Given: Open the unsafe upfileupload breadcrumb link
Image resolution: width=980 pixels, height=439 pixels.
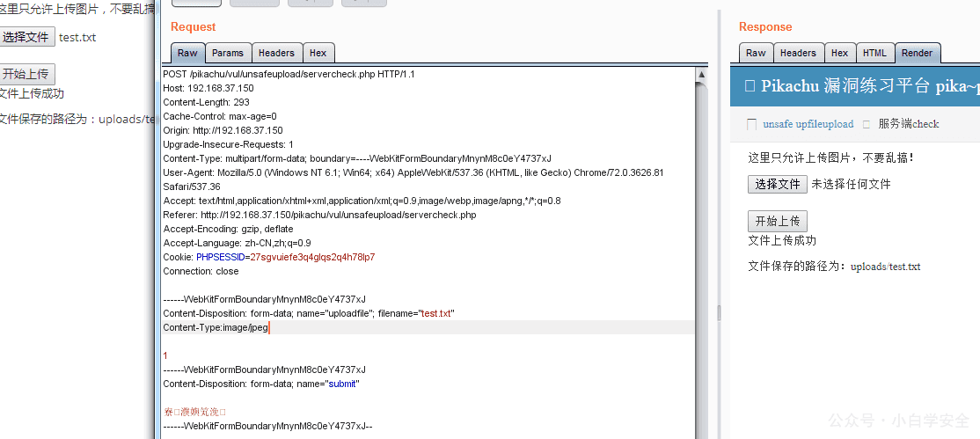Looking at the screenshot, I should 808,124.
